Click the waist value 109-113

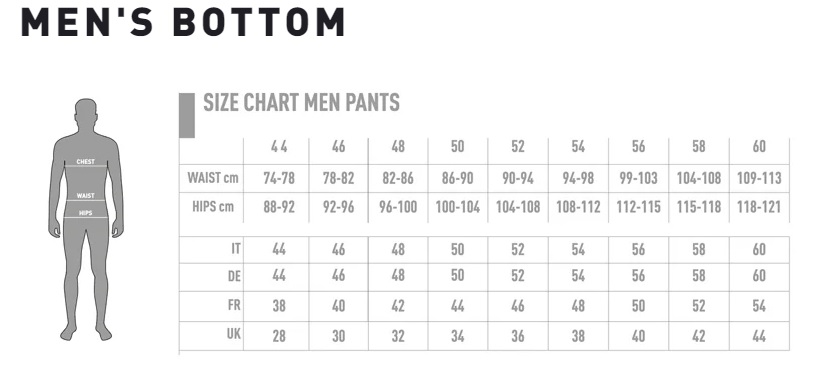(759, 178)
